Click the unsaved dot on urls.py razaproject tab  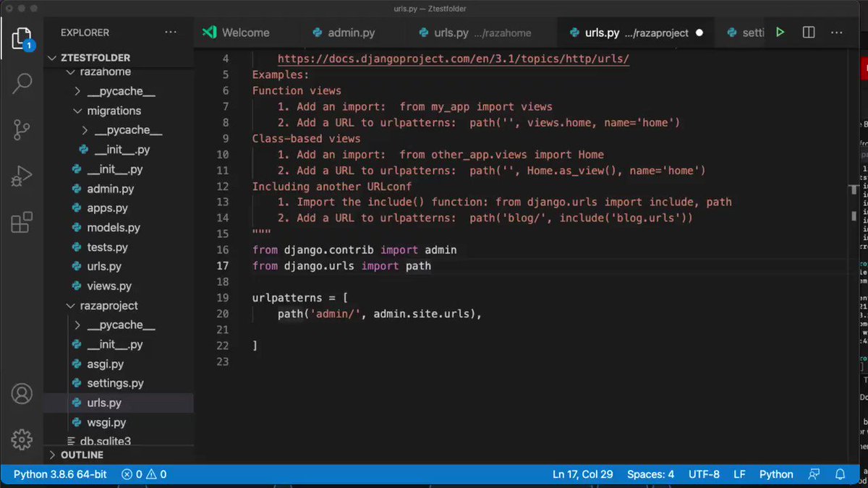699,33
